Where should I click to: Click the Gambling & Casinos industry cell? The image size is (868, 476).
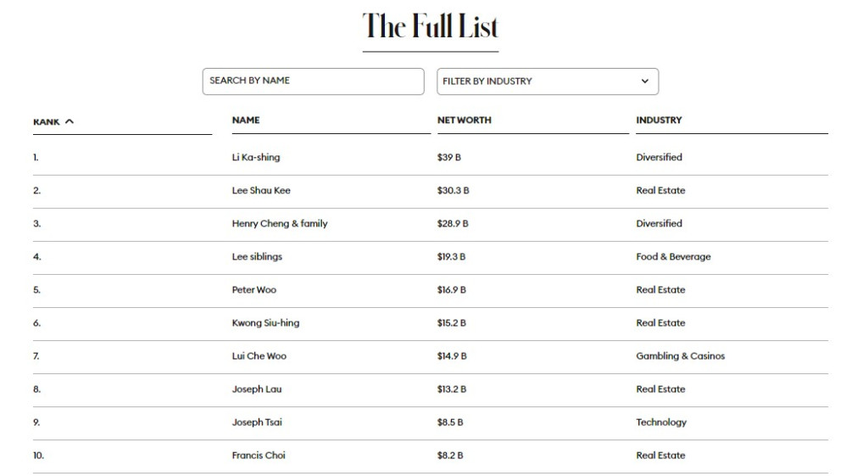(681, 356)
